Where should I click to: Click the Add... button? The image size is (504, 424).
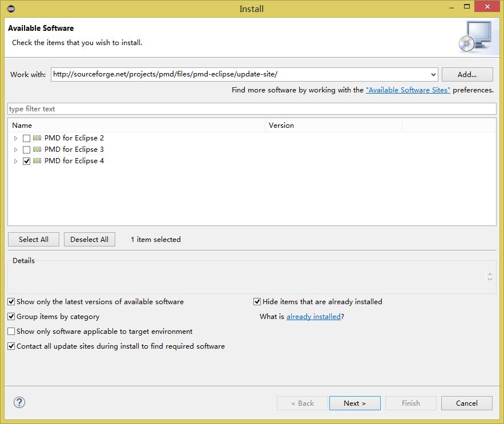click(467, 75)
